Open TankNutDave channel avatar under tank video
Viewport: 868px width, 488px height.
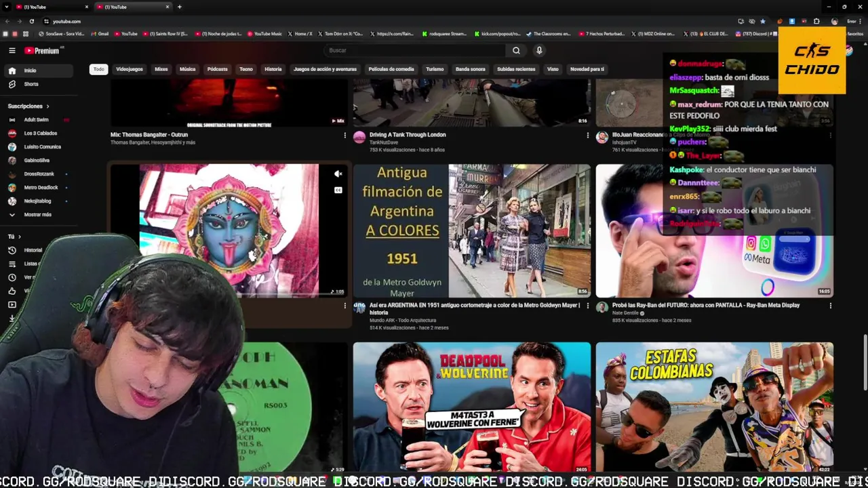point(359,138)
